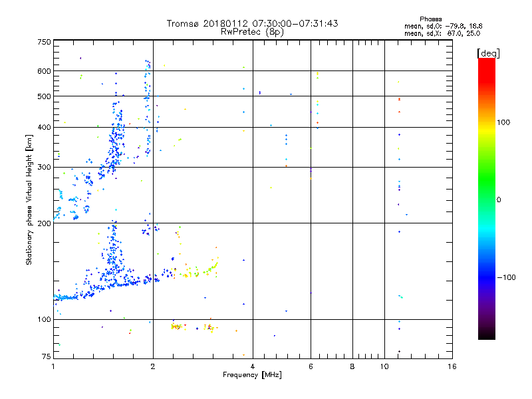Click x-axis tick label '8'
The height and width of the screenshot is (399, 532).
pos(352,366)
